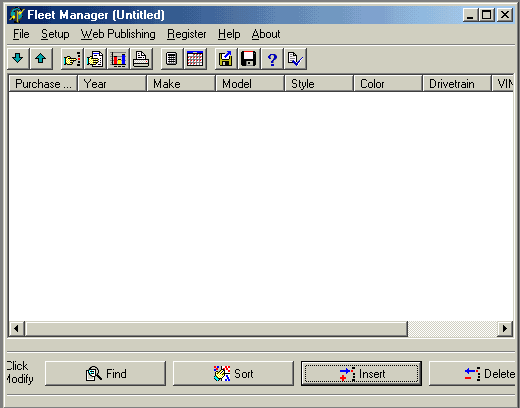Click the Style column header
The height and width of the screenshot is (408, 520).
coord(319,84)
